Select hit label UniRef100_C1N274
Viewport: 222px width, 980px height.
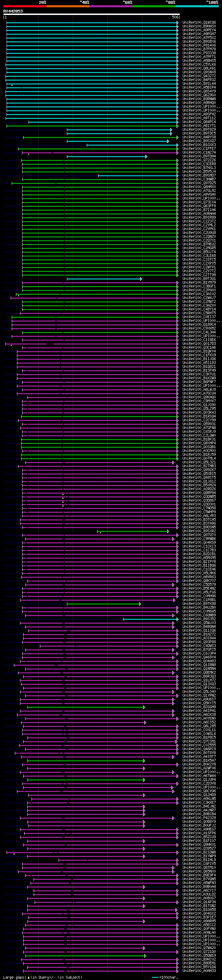199,152
